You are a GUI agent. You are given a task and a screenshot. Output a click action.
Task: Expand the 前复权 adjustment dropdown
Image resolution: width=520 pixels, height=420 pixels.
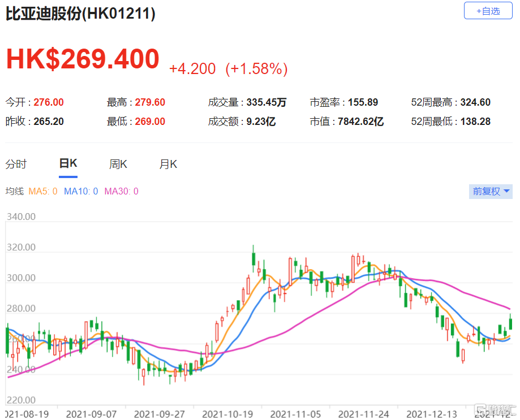(x=491, y=192)
